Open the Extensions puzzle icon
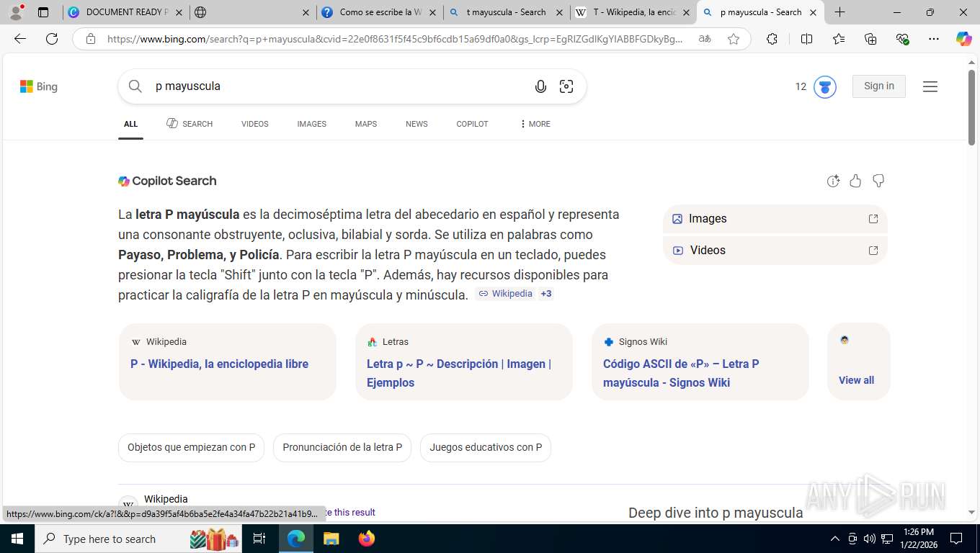This screenshot has height=553, width=980. click(x=772, y=39)
